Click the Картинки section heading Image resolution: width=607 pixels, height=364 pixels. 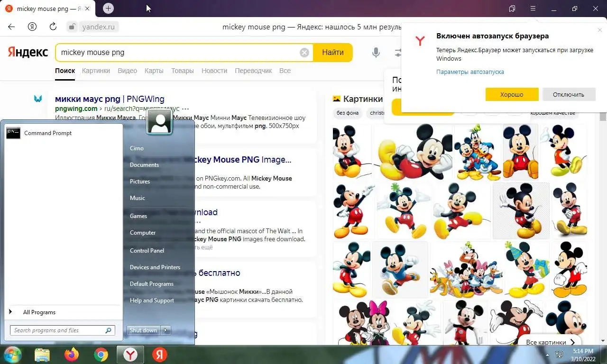coord(363,99)
